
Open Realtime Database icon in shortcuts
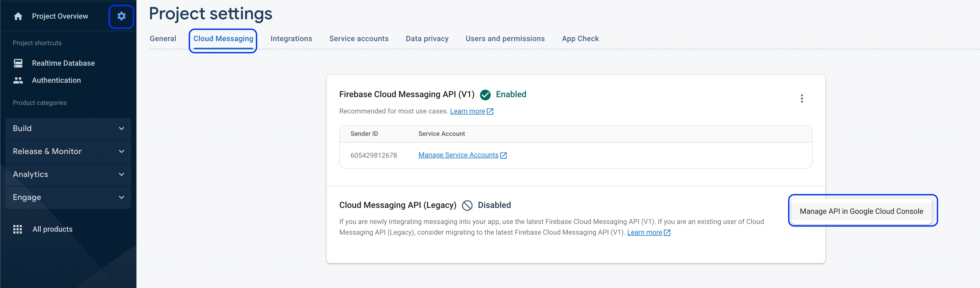click(x=18, y=63)
